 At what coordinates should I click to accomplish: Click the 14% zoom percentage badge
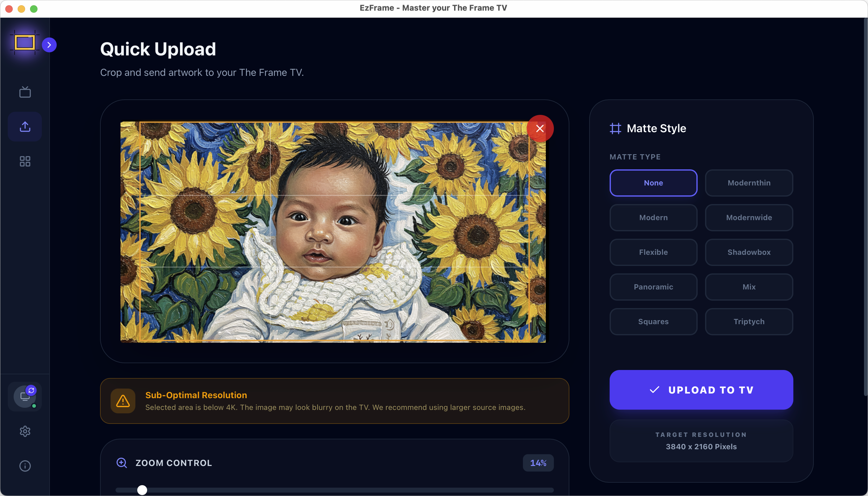point(538,463)
